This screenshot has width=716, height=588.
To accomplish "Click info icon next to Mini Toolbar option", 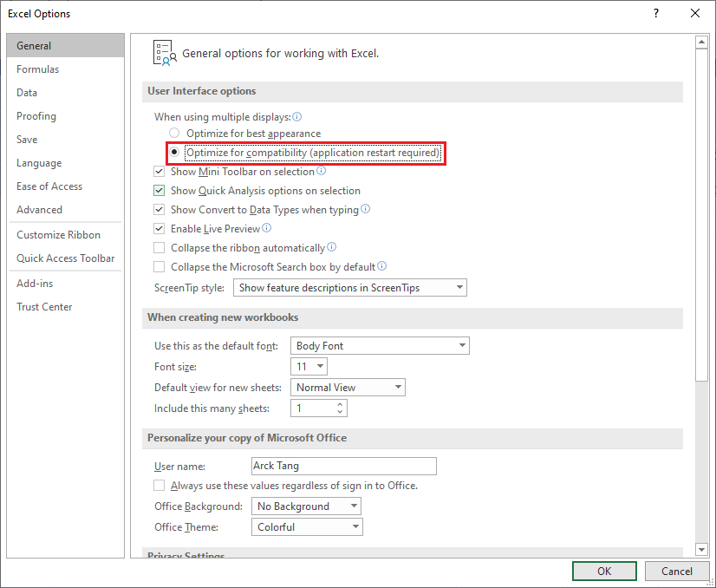I will coord(321,171).
